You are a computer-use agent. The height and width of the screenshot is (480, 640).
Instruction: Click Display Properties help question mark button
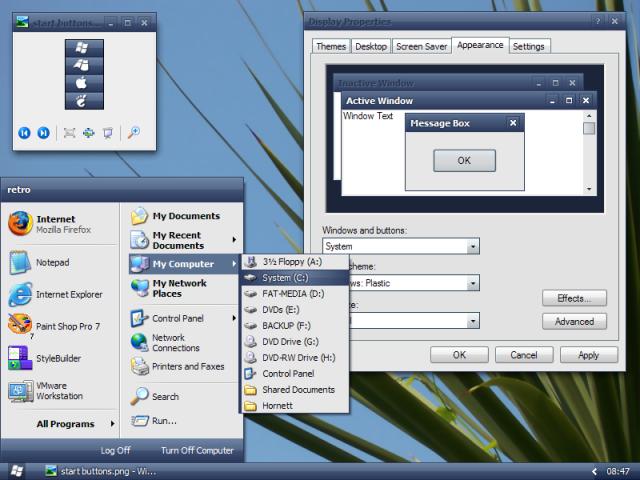598,21
